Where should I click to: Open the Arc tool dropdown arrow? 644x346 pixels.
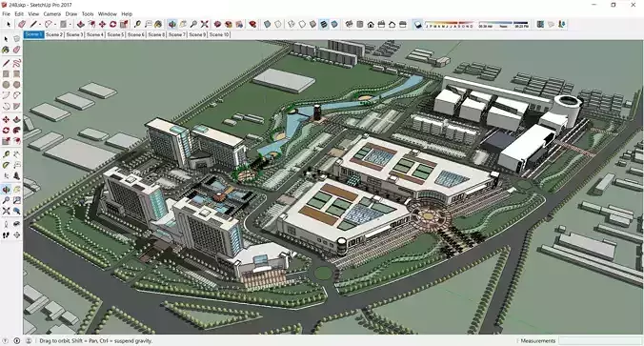click(55, 24)
